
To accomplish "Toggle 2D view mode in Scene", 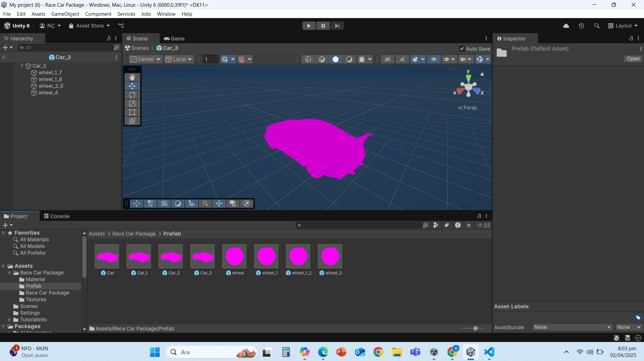I will coord(388,59).
